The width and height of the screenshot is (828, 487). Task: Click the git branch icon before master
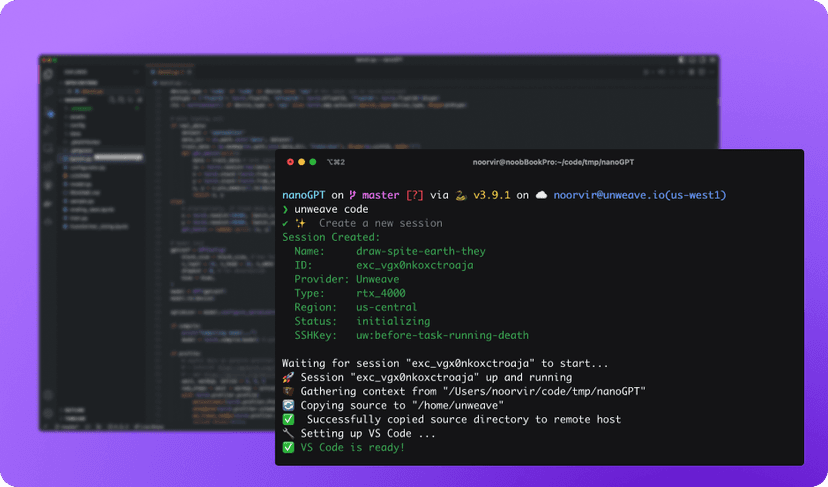coord(353,195)
